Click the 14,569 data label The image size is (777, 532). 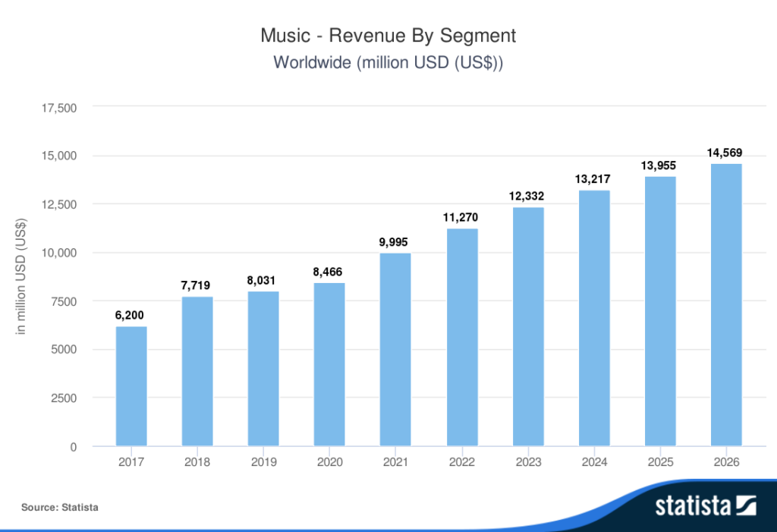(x=725, y=153)
